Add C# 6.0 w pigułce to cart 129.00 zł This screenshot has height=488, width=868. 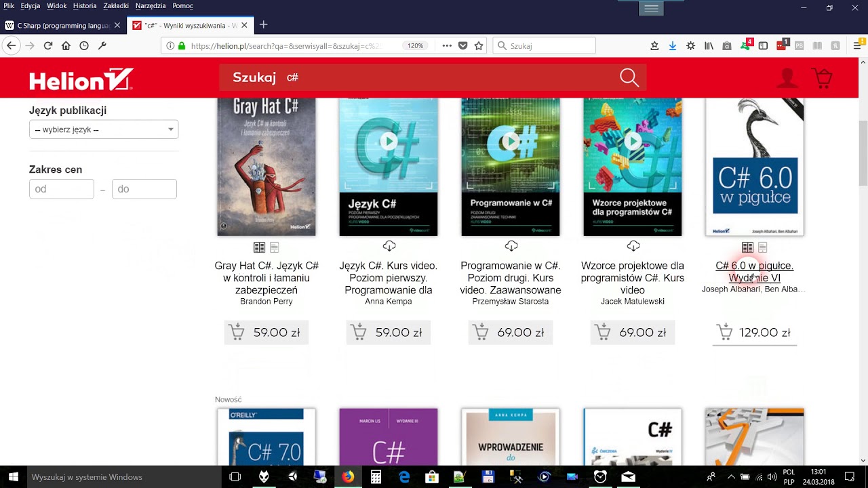[x=755, y=332]
